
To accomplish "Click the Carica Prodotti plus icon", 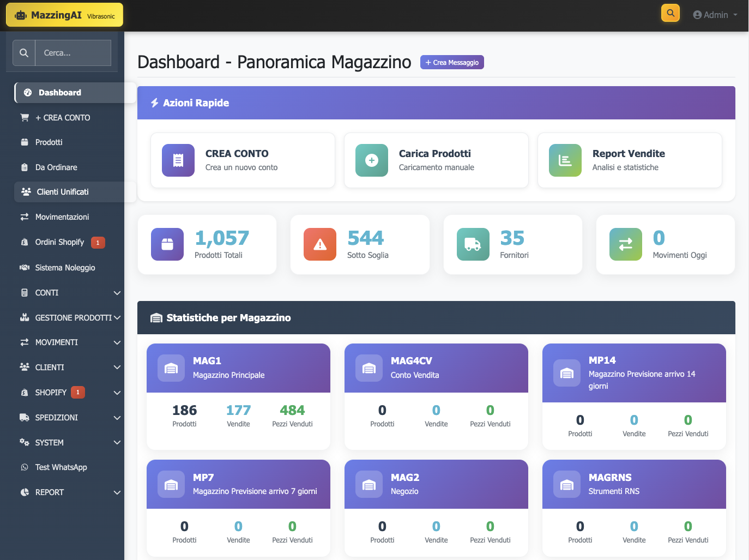I will tap(372, 160).
